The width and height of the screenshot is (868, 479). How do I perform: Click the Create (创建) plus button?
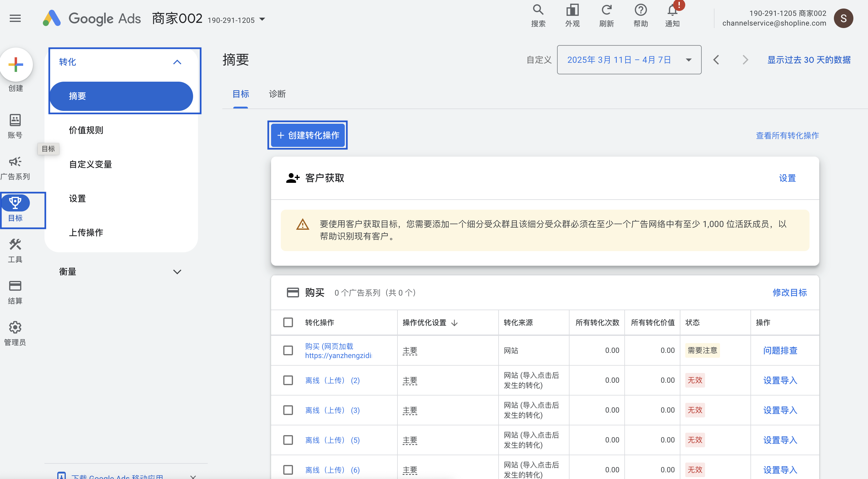(16, 64)
